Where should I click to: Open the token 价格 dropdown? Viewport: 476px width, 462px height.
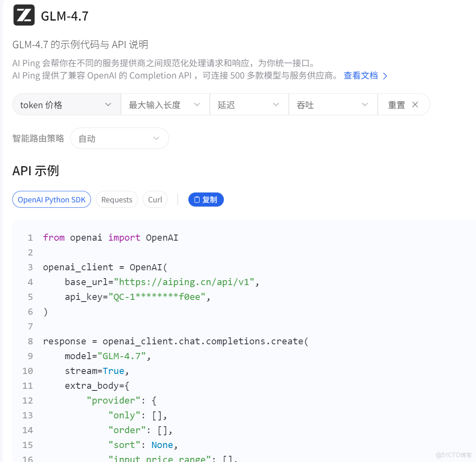[67, 105]
